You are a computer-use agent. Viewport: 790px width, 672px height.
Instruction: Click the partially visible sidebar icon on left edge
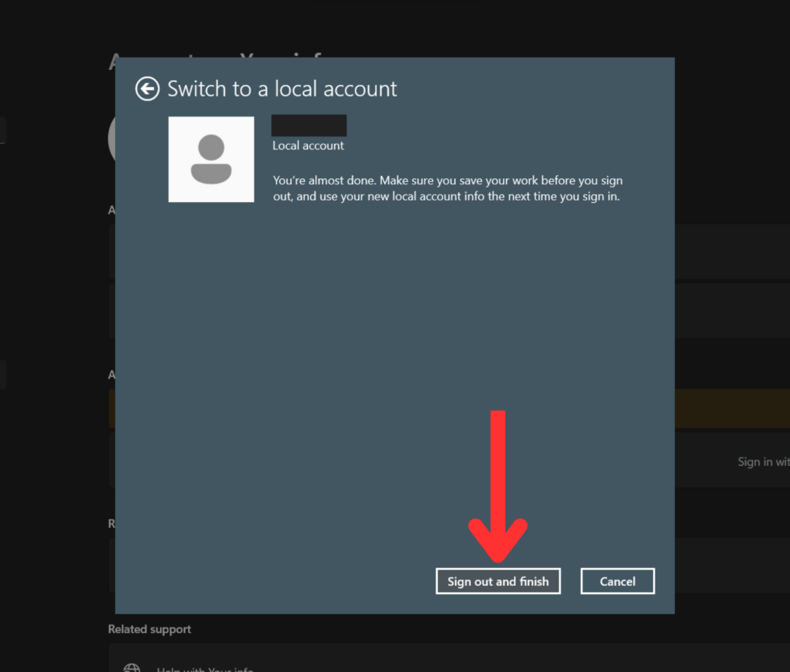click(x=3, y=131)
